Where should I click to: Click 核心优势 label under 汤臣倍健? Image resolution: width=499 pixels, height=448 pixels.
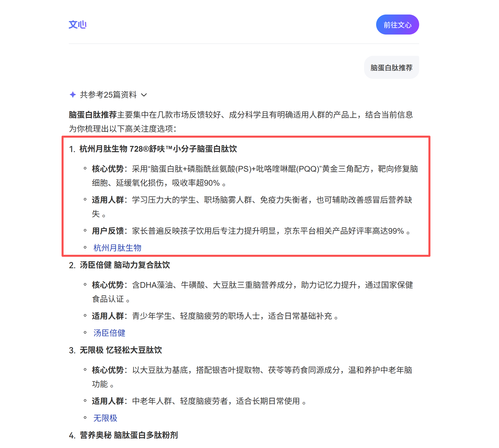[x=108, y=285]
